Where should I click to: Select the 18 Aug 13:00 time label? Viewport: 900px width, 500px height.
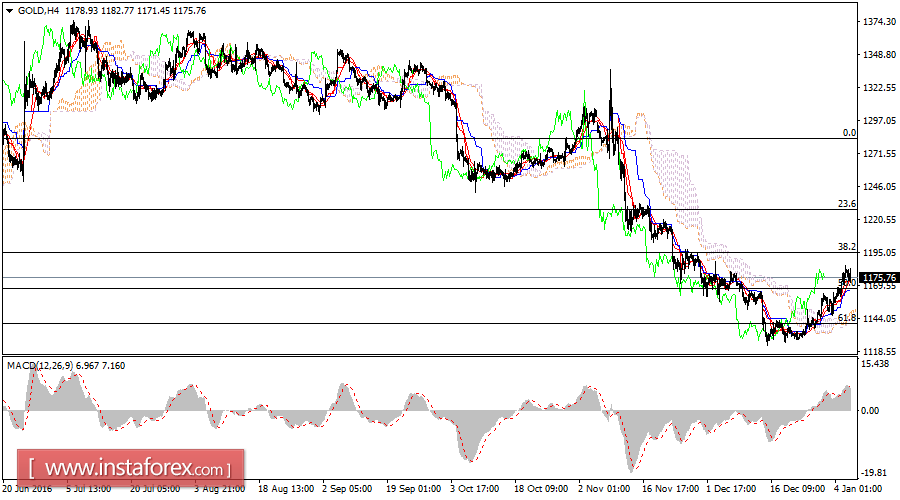[x=286, y=489]
